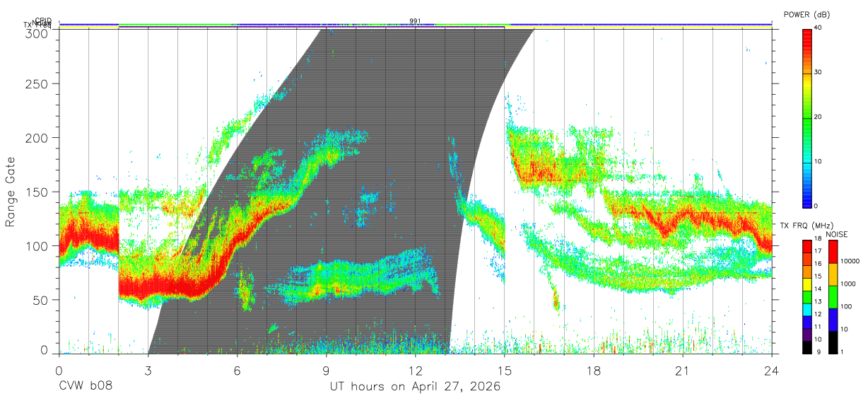Click the POWER (dB) color bar
This screenshot has height=401, width=868.
tap(807, 117)
